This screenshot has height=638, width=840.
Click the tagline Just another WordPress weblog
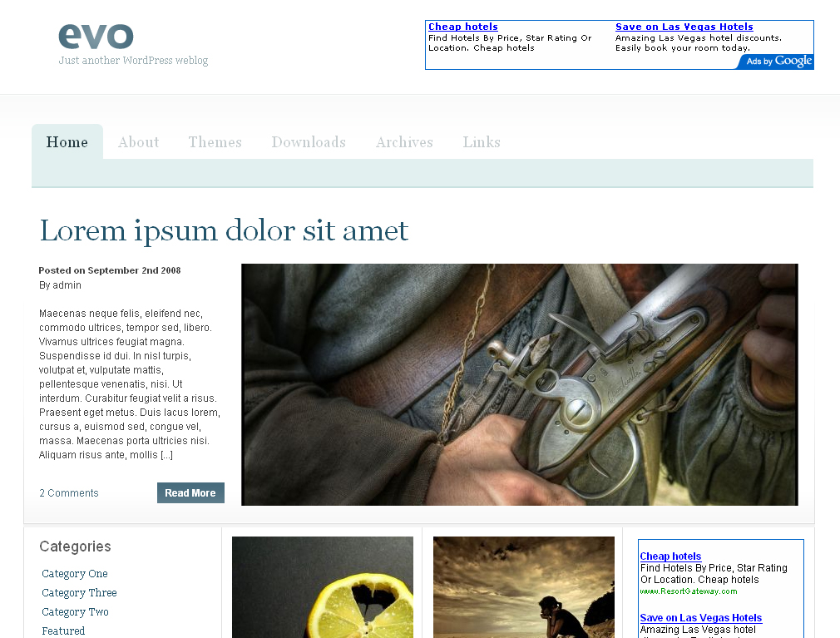coord(133,60)
